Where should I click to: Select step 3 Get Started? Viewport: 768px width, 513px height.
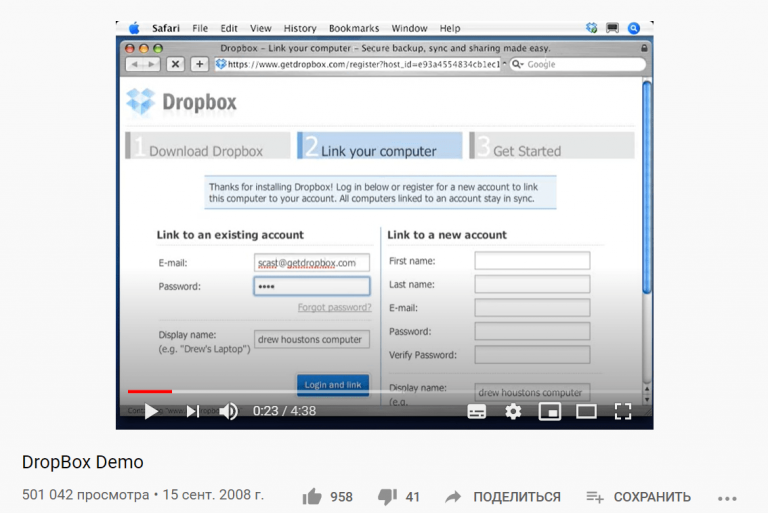[x=552, y=146]
